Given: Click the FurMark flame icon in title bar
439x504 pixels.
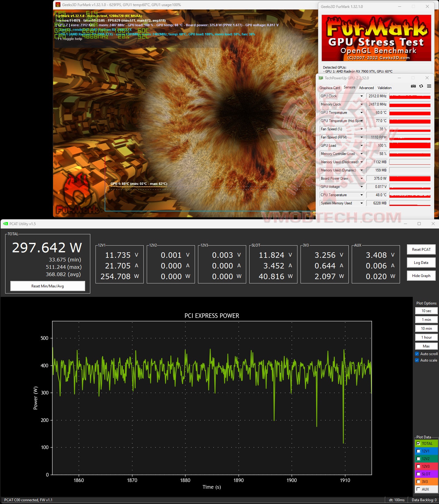Looking at the screenshot, I should tap(58, 5).
